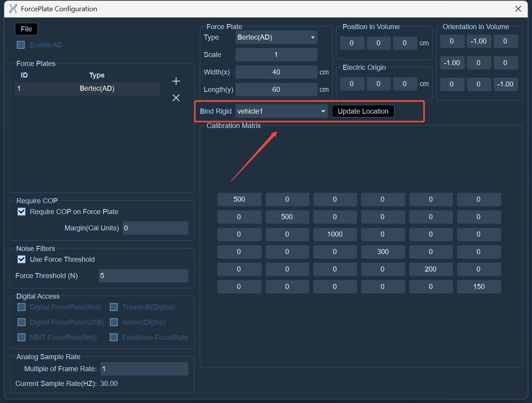Viewport: 532px width, 403px height.
Task: Select the 1000 cell in Calibration Matrix
Action: coord(335,234)
